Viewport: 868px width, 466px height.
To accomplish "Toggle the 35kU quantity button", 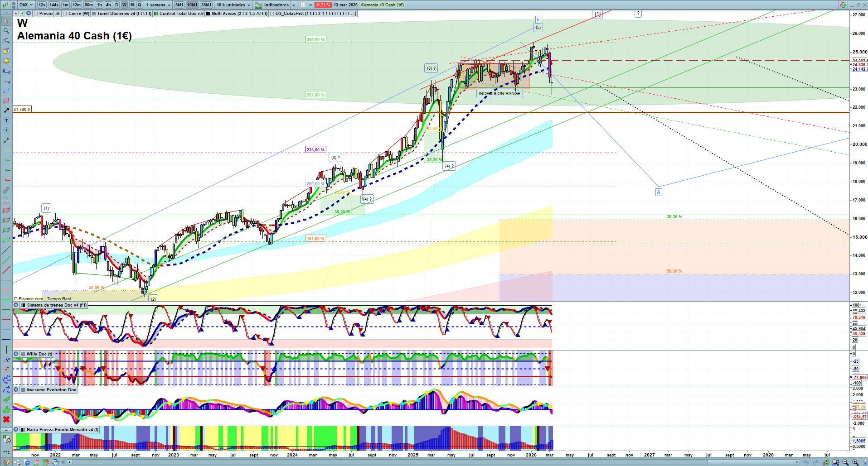I will pyautogui.click(x=206, y=5).
